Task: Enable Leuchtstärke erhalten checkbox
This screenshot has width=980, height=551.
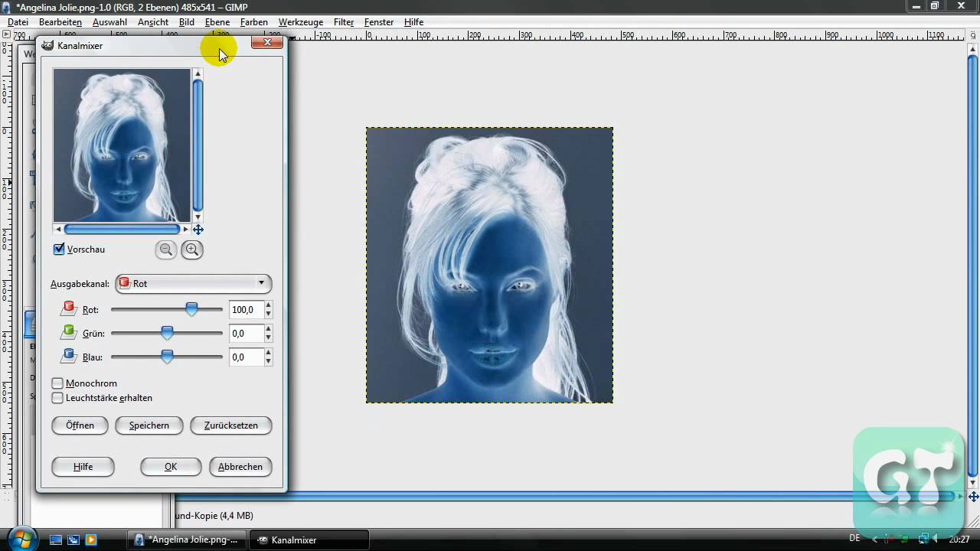Action: pyautogui.click(x=57, y=398)
